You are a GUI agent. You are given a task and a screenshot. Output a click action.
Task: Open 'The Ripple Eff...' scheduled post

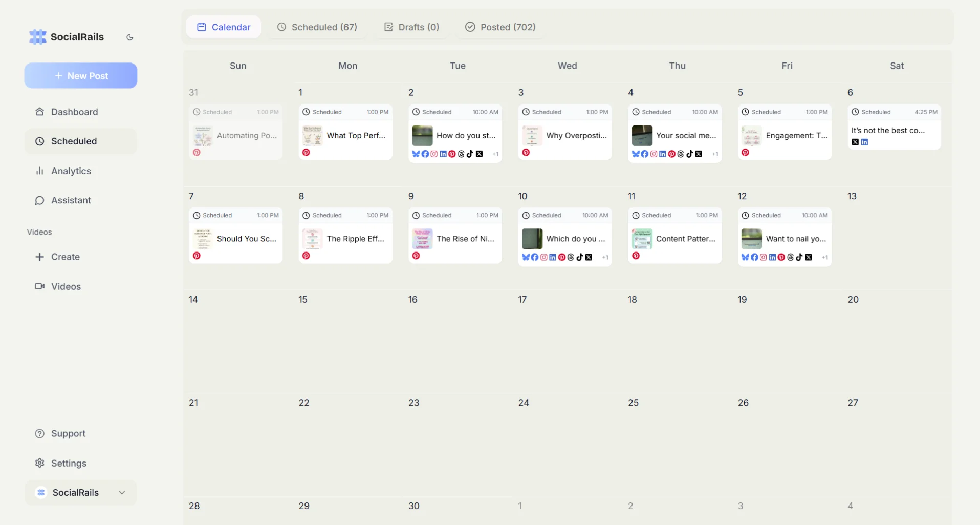345,236
